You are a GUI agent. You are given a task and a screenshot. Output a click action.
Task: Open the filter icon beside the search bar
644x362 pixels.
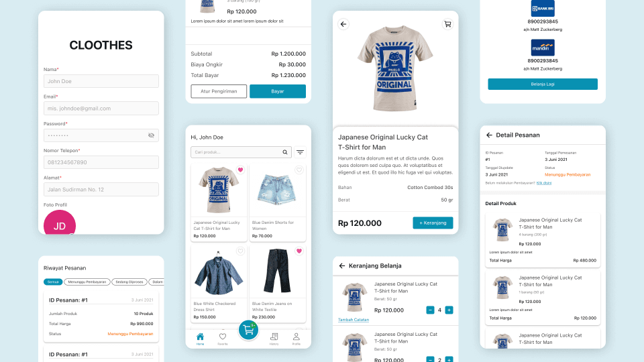[301, 152]
